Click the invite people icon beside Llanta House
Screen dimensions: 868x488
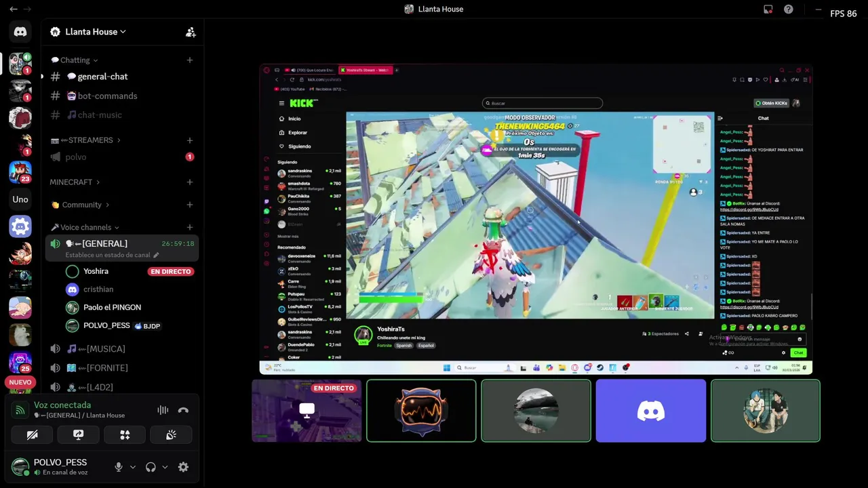click(x=191, y=32)
